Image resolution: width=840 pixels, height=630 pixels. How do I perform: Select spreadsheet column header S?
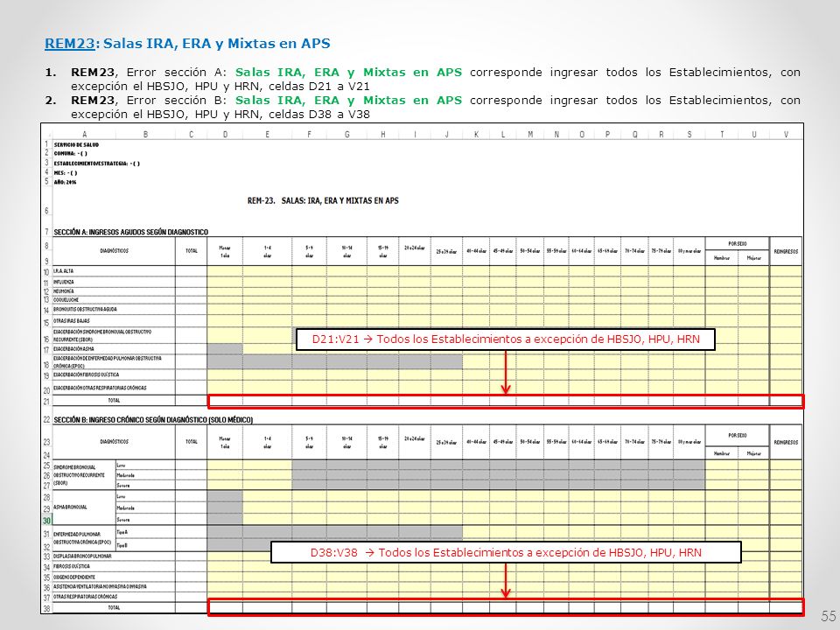(689, 135)
